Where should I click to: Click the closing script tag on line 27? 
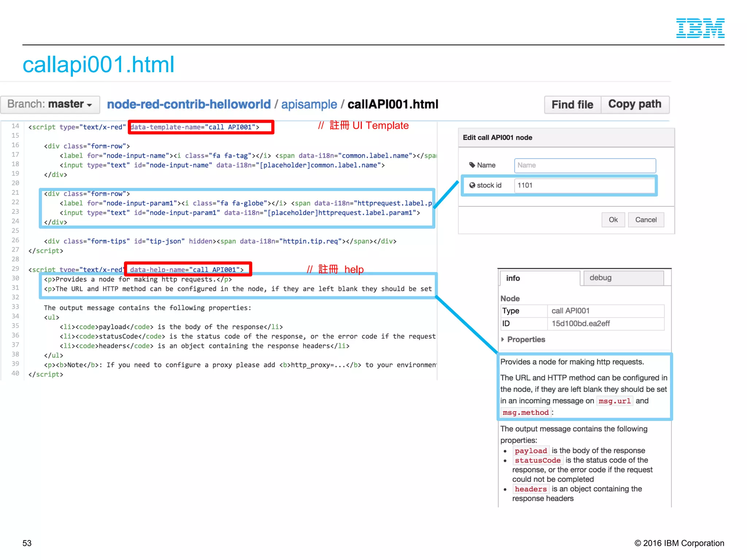point(46,251)
